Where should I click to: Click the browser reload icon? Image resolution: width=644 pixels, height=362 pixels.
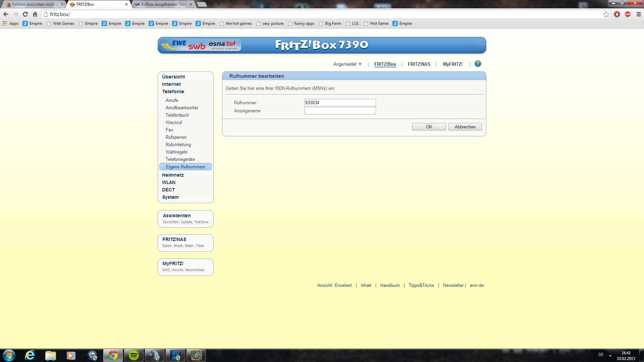tap(25, 14)
